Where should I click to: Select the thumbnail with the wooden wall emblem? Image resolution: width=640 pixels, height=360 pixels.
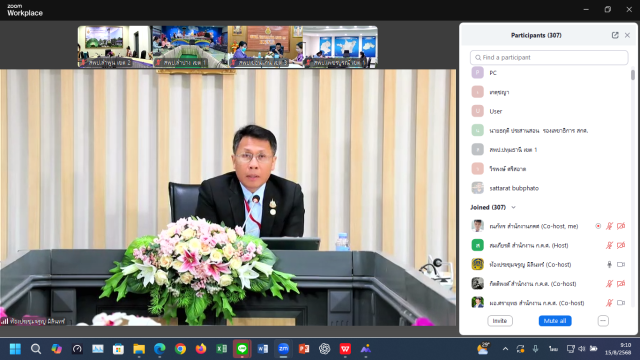point(265,47)
